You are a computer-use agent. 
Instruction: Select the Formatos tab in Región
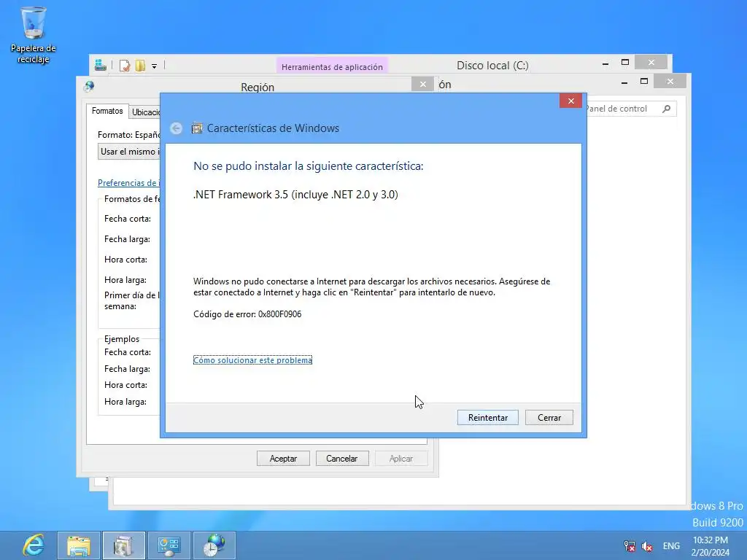point(107,111)
